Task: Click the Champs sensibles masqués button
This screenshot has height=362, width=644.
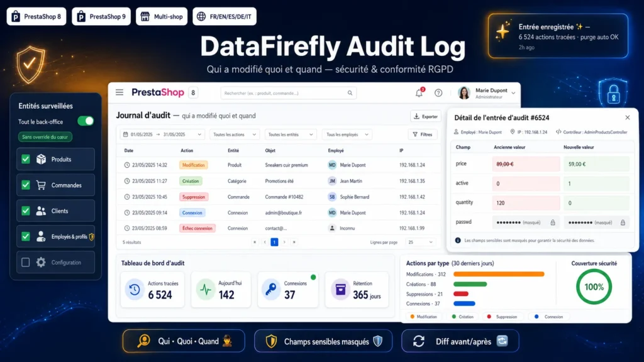Action: click(323, 341)
